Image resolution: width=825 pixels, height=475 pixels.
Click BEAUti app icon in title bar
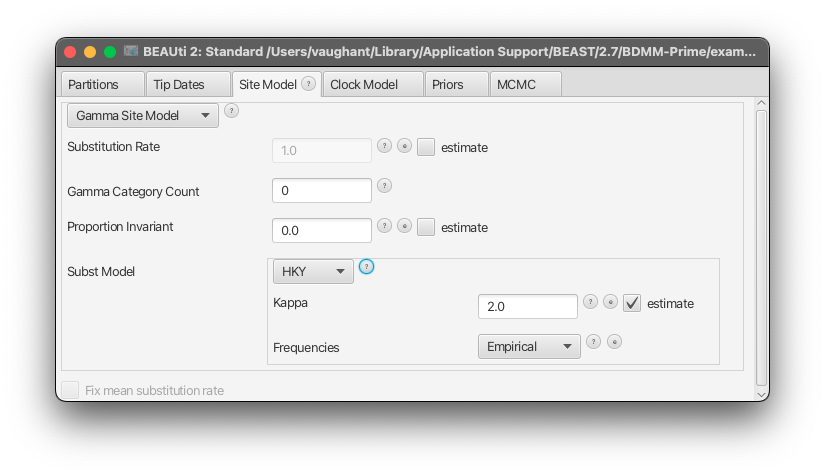pyautogui.click(x=130, y=51)
